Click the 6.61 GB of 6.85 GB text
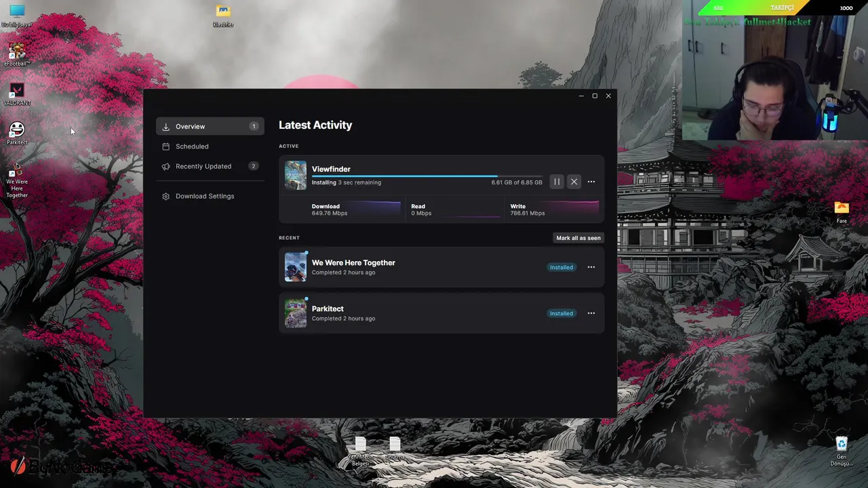Screen dimensions: 868x488 coord(517,182)
